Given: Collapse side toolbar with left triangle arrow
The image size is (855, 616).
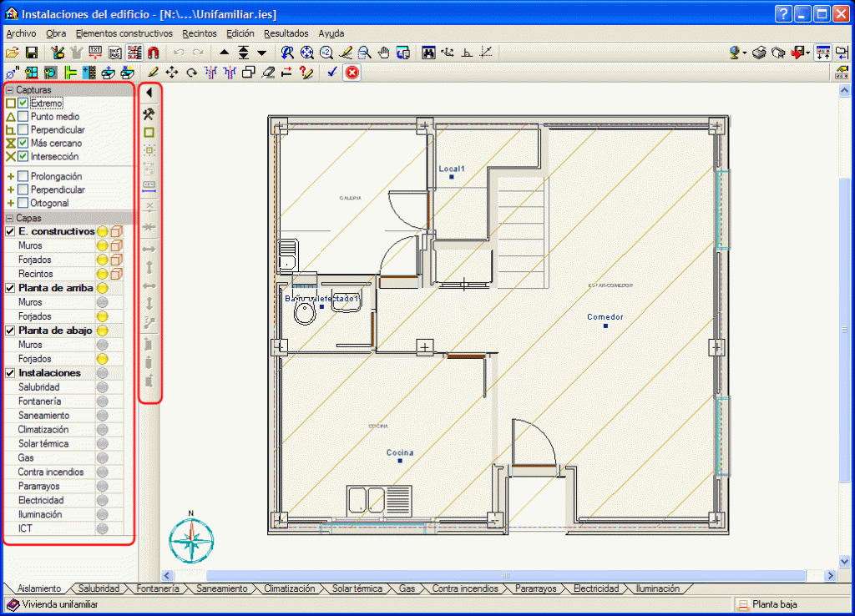Looking at the screenshot, I should [x=149, y=93].
